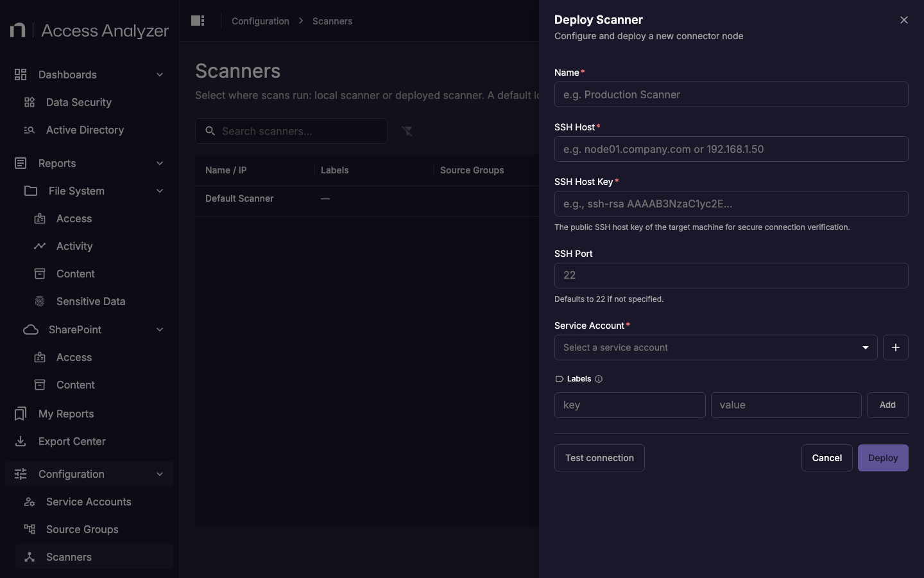
Task: Select the Data Security icon
Action: [x=28, y=103]
